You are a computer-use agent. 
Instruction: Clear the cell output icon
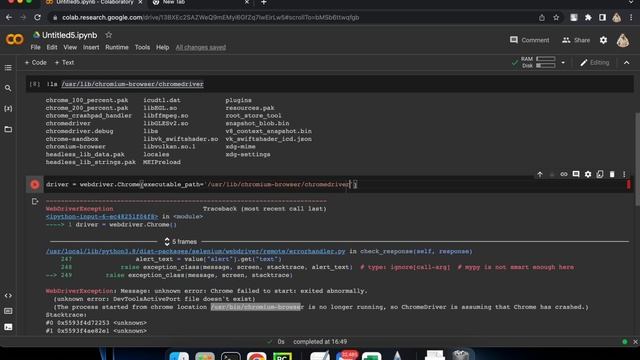35,202
